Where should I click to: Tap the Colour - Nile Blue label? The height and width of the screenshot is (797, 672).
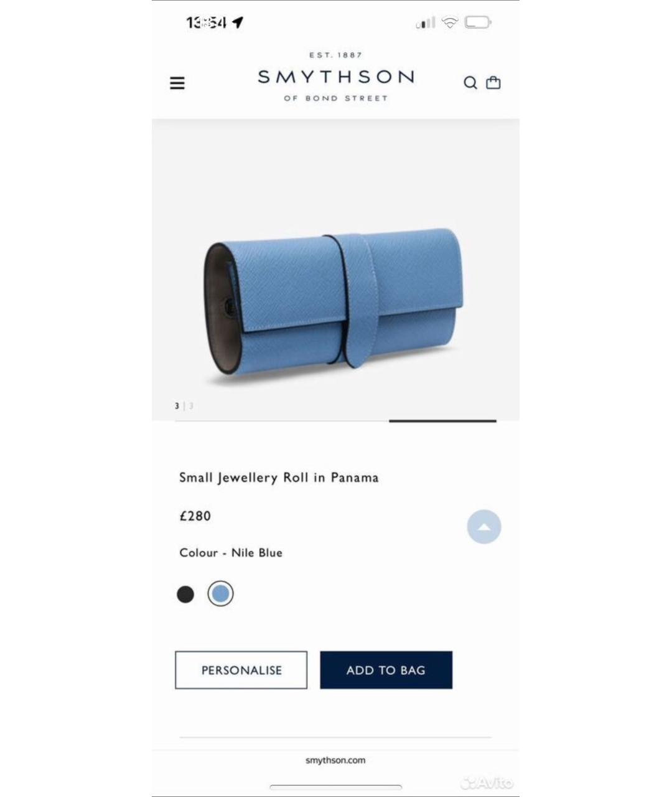pos(231,553)
